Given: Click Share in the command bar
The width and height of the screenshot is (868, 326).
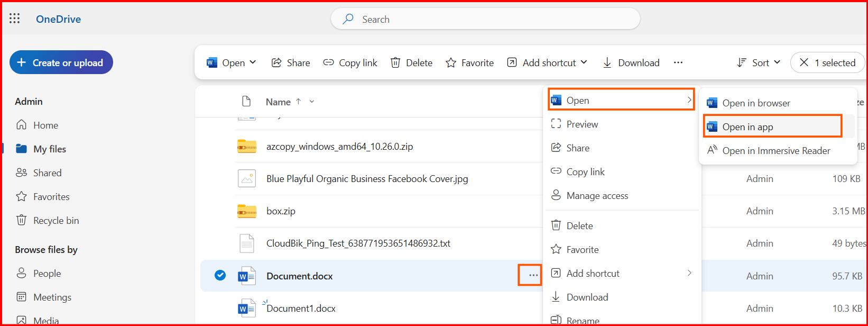Looking at the screenshot, I should 291,62.
